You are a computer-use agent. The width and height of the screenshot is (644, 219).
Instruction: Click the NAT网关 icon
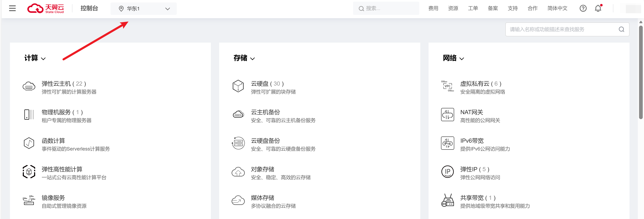(x=447, y=115)
